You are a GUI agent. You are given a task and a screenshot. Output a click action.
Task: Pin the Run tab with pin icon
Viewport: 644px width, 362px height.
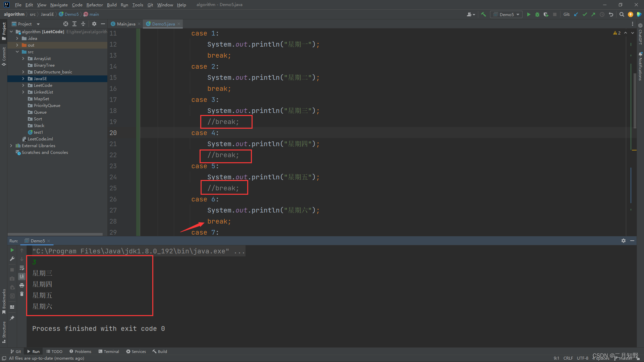coord(12,318)
